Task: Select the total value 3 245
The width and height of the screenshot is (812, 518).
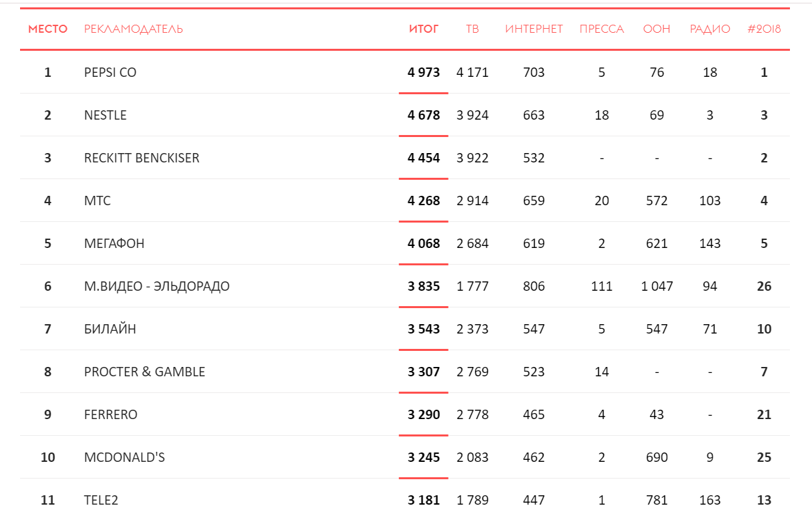Action: 424,457
